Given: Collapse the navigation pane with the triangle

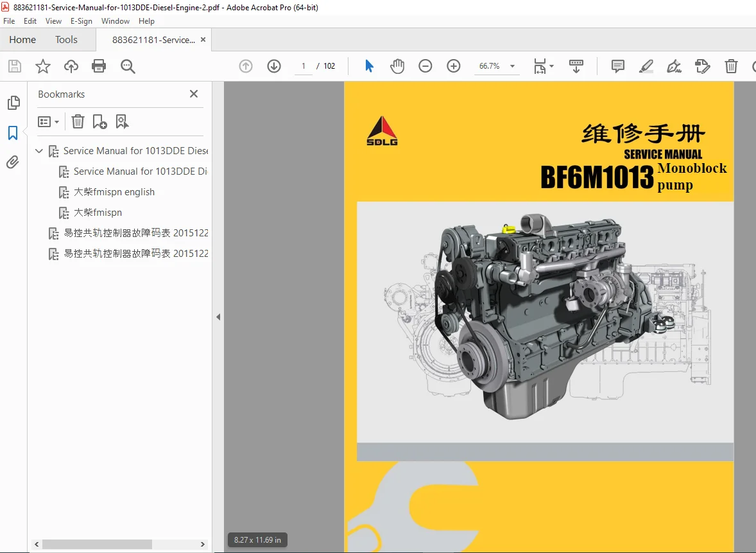Looking at the screenshot, I should (218, 317).
